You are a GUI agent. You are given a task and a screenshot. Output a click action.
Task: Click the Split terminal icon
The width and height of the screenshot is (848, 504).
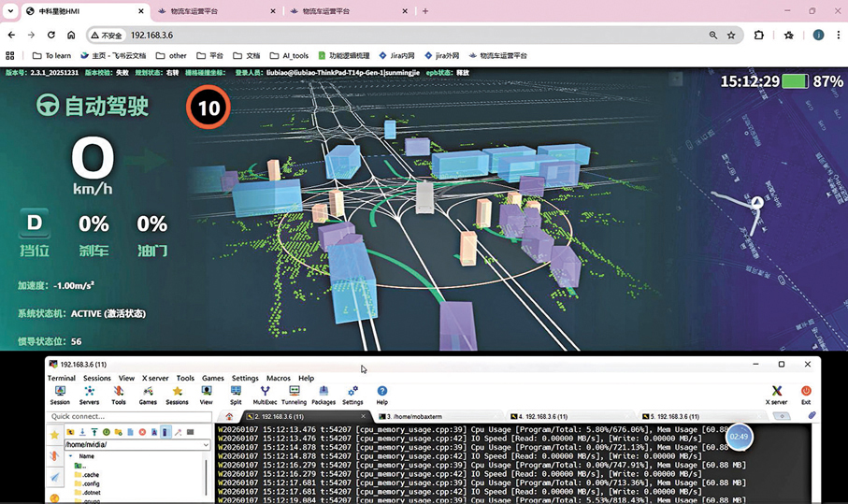click(236, 392)
